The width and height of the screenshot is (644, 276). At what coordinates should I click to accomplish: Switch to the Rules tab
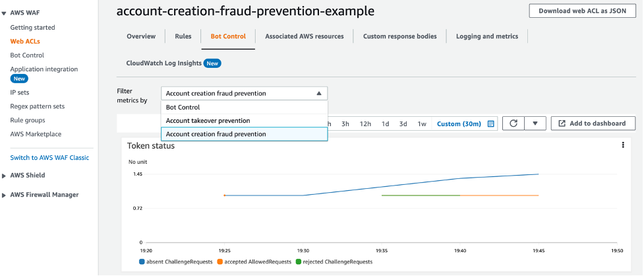click(183, 36)
